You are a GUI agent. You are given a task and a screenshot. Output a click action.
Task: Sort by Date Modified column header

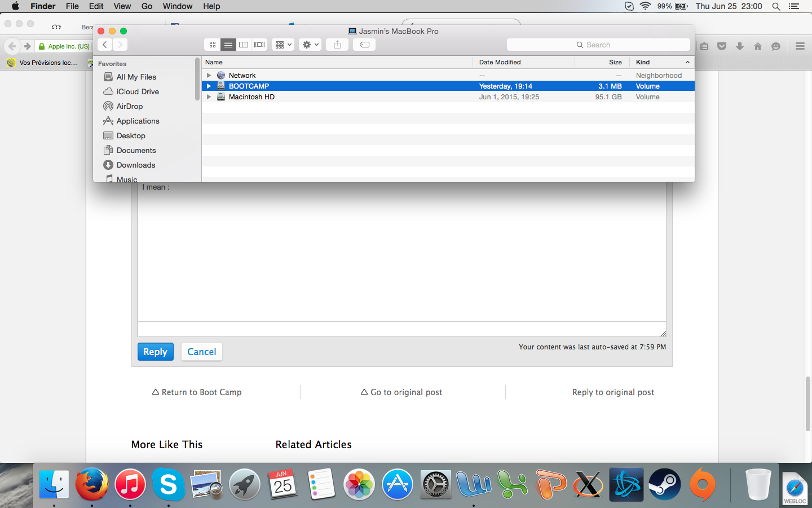524,62
